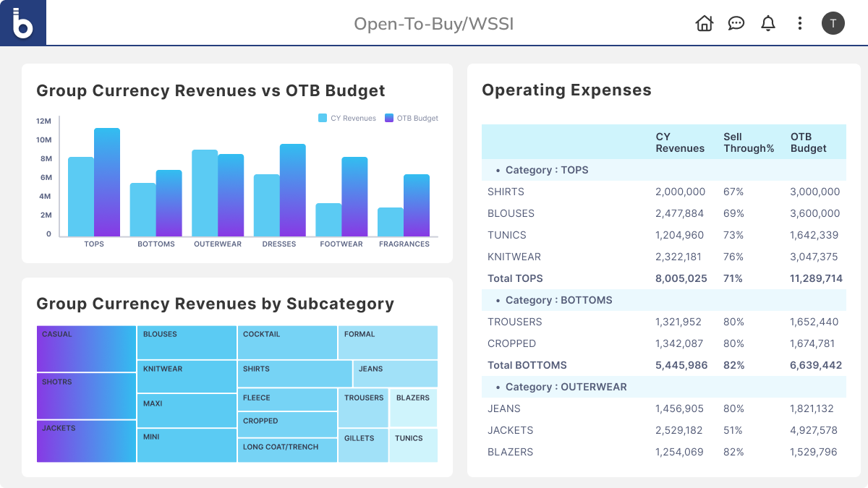Open the three-dot more options menu

[x=799, y=23]
